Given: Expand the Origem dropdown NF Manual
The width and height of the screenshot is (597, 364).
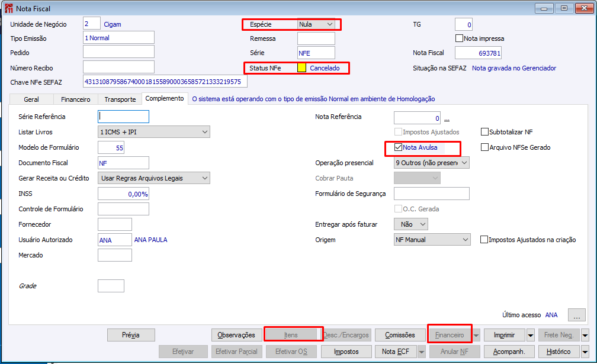Looking at the screenshot, I should coord(432,240).
